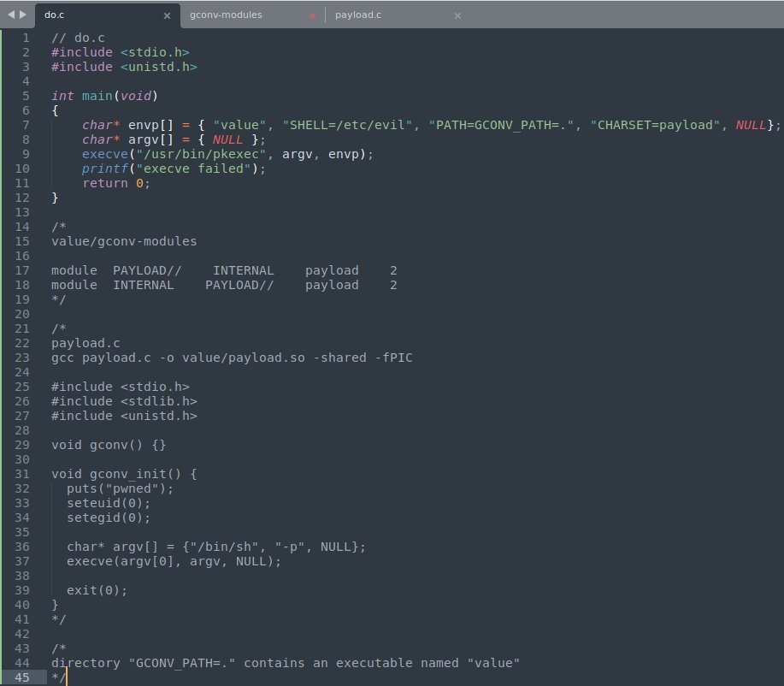Viewport: 784px width, 686px height.
Task: Click the gcc compile command line
Action: point(232,358)
